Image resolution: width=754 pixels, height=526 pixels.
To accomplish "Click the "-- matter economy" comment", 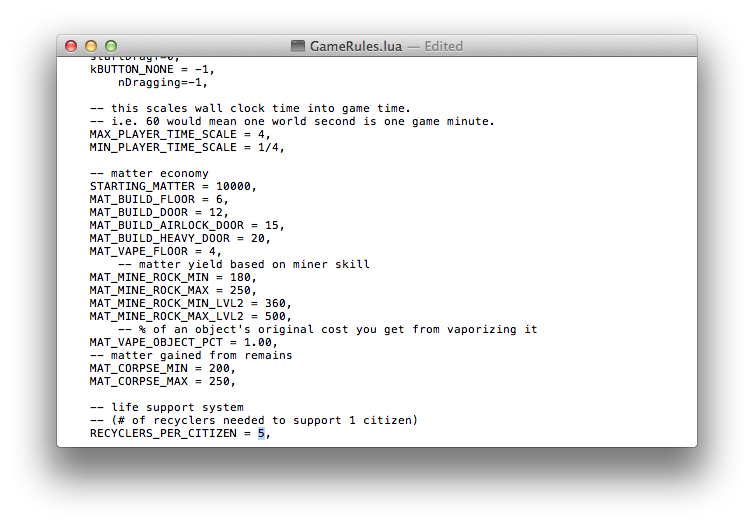I will 149,173.
